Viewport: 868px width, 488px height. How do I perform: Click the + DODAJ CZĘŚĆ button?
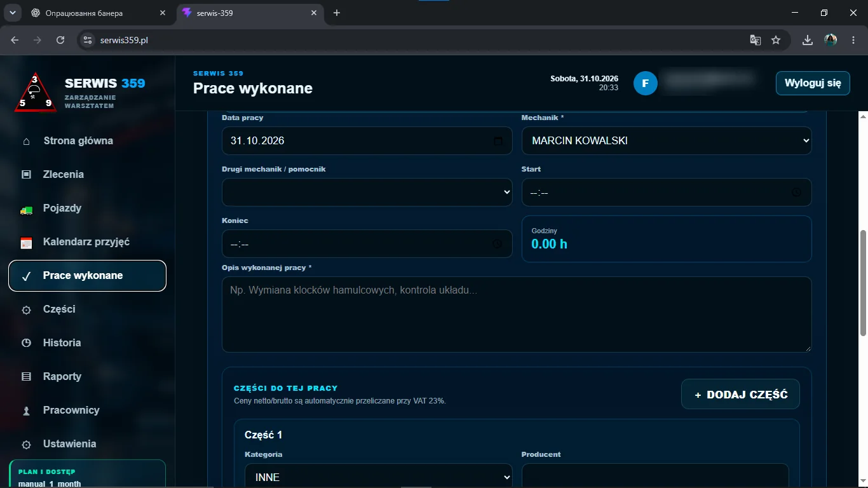coord(740,395)
